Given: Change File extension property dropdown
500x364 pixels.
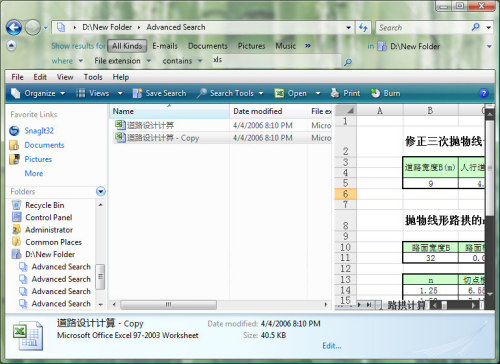Looking at the screenshot, I should 122,61.
